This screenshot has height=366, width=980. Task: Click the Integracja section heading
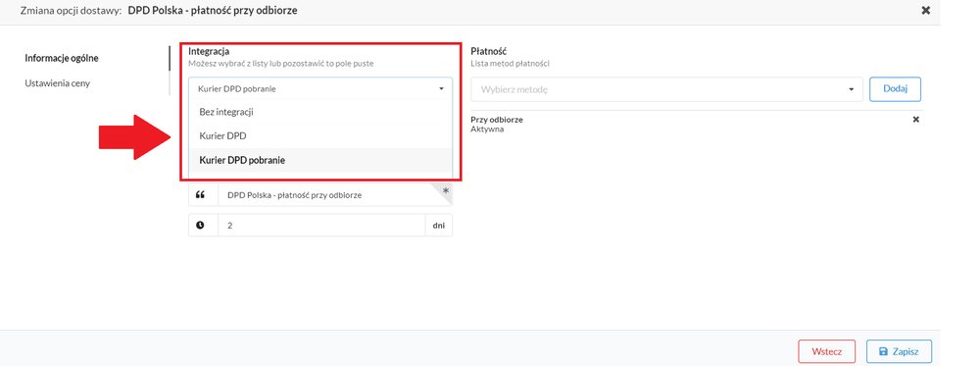point(209,51)
